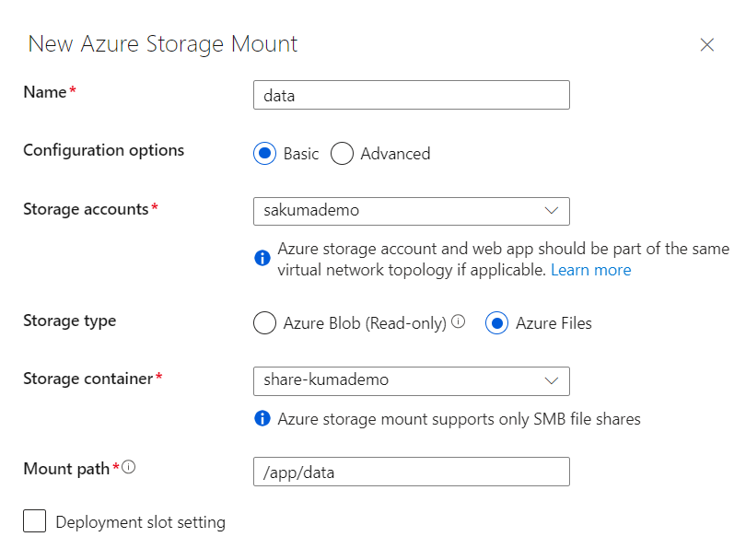Select the Basic configuration radio button
The image size is (734, 560).
click(265, 154)
